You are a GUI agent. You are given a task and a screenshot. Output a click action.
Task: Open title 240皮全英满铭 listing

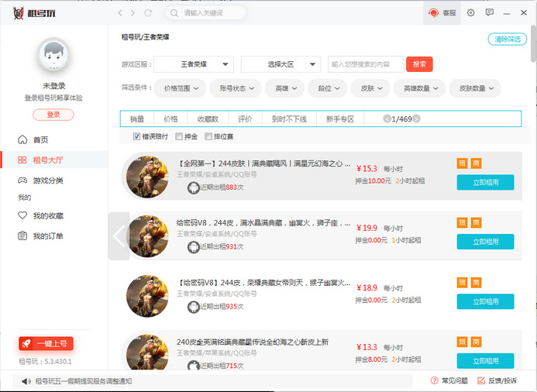click(253, 342)
